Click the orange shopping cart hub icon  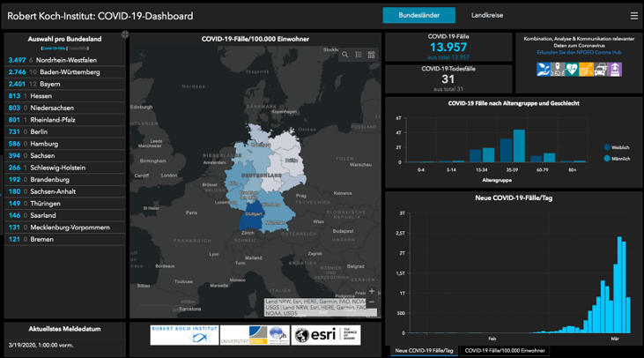[x=586, y=70]
